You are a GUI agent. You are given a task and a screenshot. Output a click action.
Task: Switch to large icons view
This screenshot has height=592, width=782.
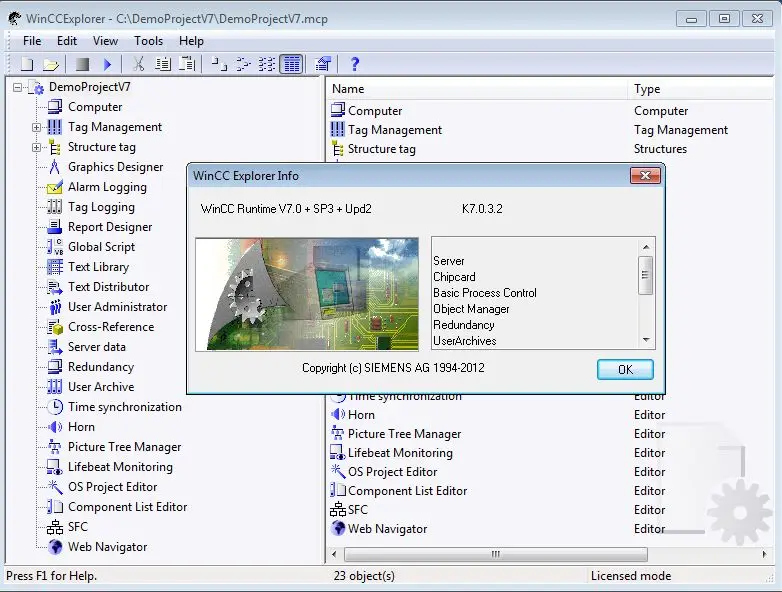219,64
